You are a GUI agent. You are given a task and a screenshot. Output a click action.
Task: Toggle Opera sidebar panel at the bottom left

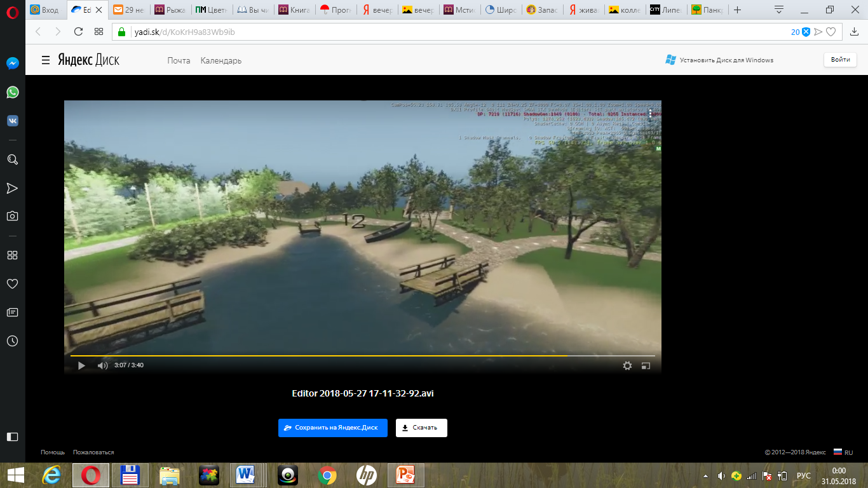[12, 437]
